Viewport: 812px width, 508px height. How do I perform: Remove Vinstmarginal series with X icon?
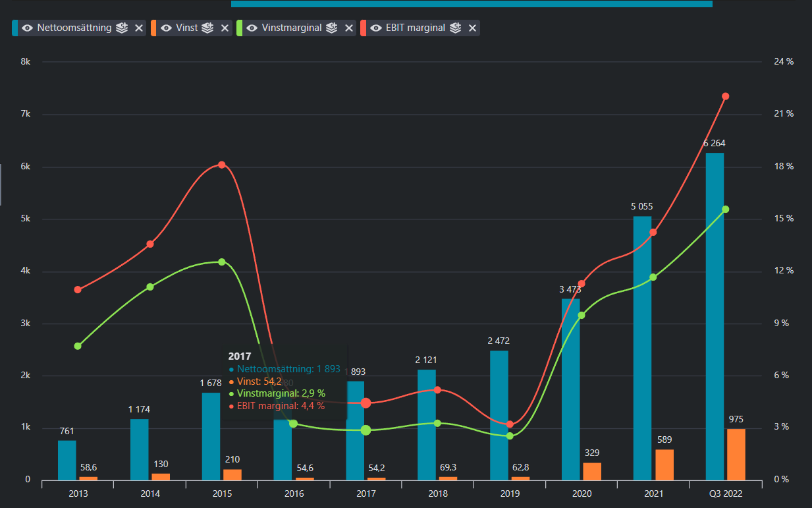coord(348,28)
